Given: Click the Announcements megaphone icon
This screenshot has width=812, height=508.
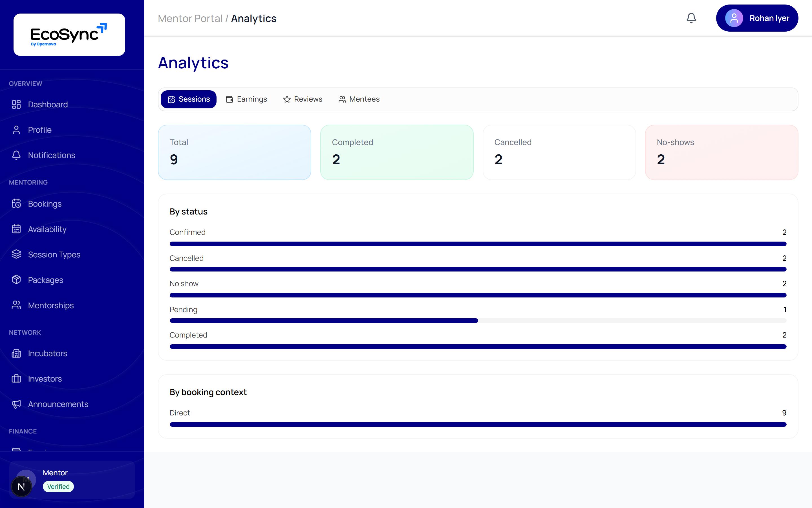Looking at the screenshot, I should pos(16,404).
